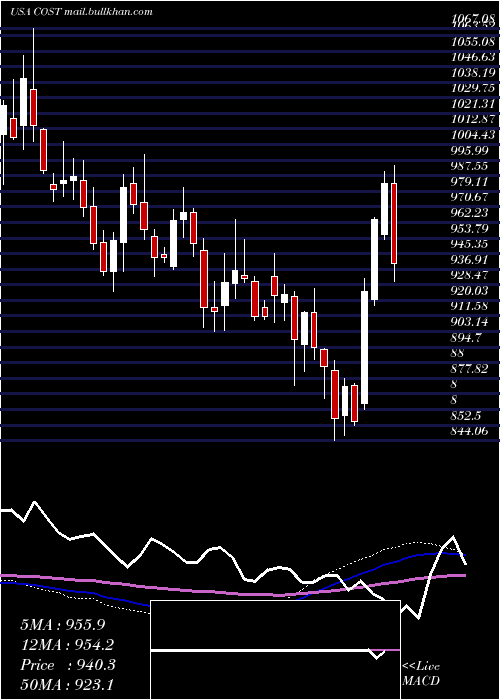
Task: Click the 1012.87 price level label
Action: pos(473,119)
